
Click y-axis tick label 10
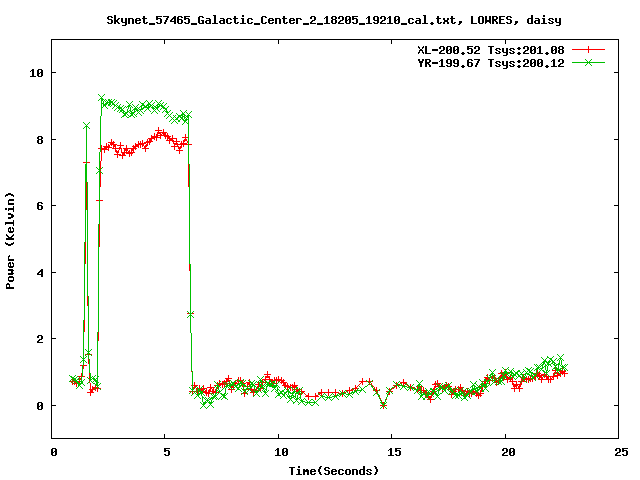pyautogui.click(x=36, y=73)
